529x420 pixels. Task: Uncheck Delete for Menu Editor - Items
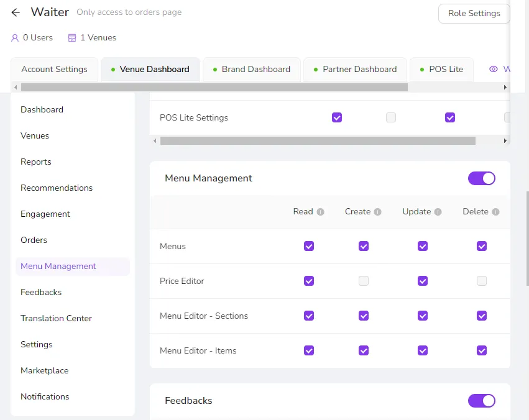(481, 350)
